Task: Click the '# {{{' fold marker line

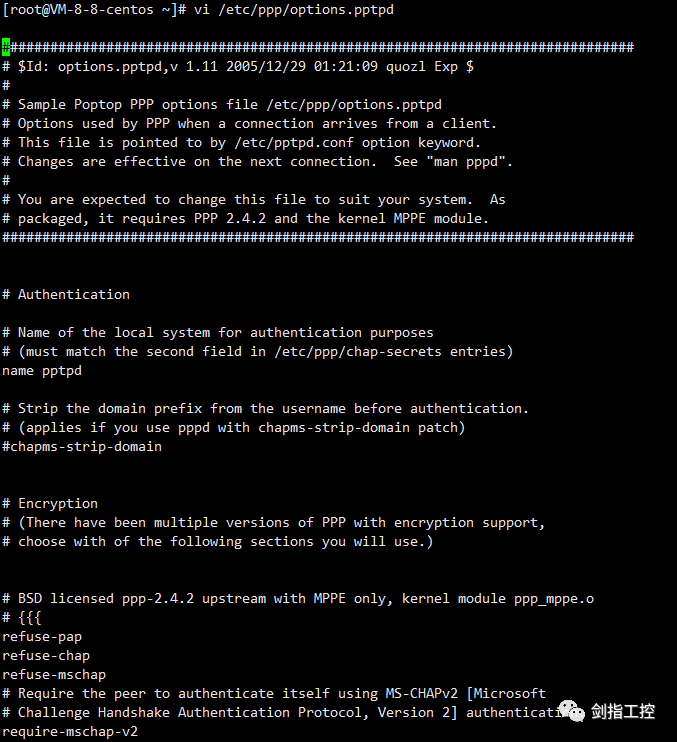Action: [x=22, y=618]
